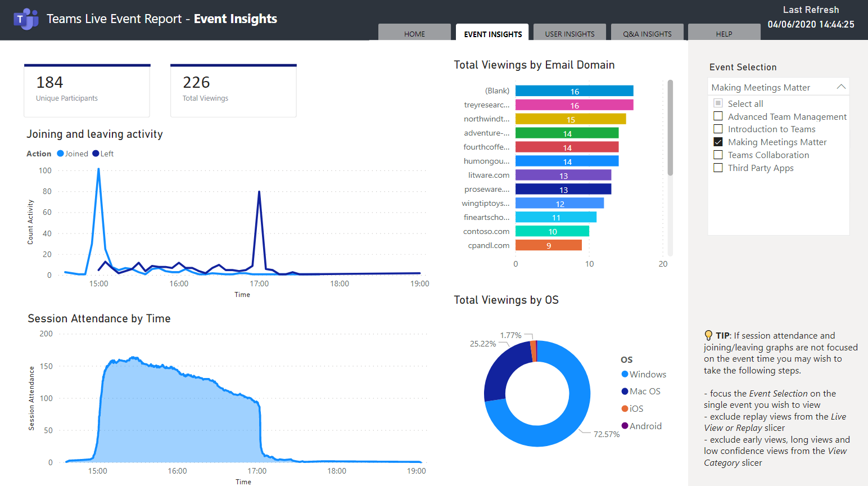Open the HELP page
Screen dimensions: 868x486
(x=724, y=33)
